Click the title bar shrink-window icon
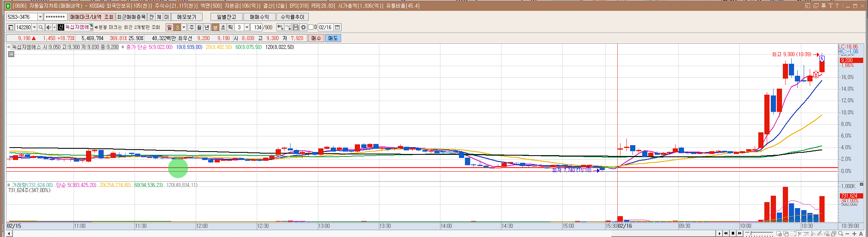 click(x=808, y=6)
